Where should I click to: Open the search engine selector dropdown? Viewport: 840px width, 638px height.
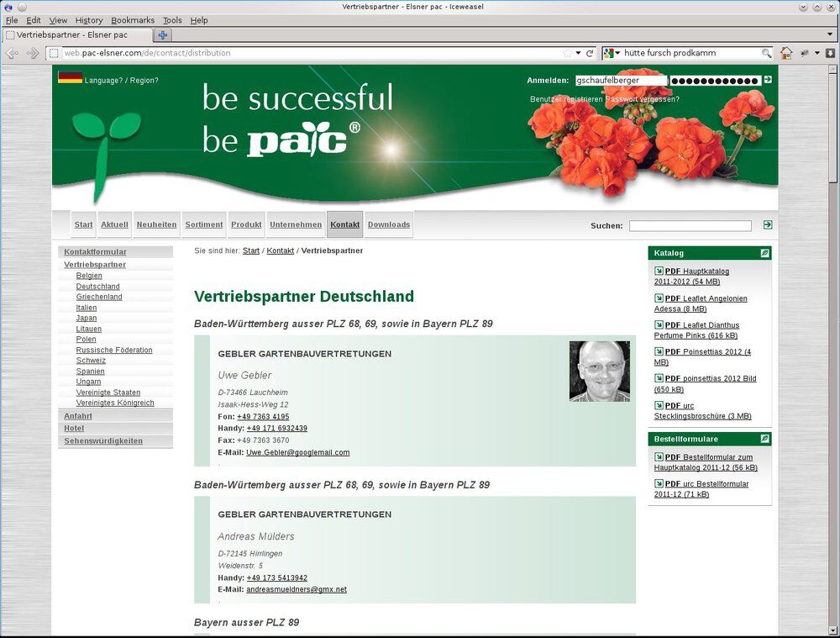(612, 53)
